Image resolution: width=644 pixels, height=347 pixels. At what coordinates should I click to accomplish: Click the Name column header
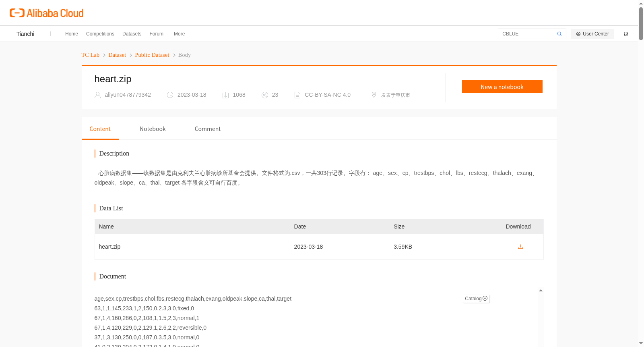coord(106,226)
